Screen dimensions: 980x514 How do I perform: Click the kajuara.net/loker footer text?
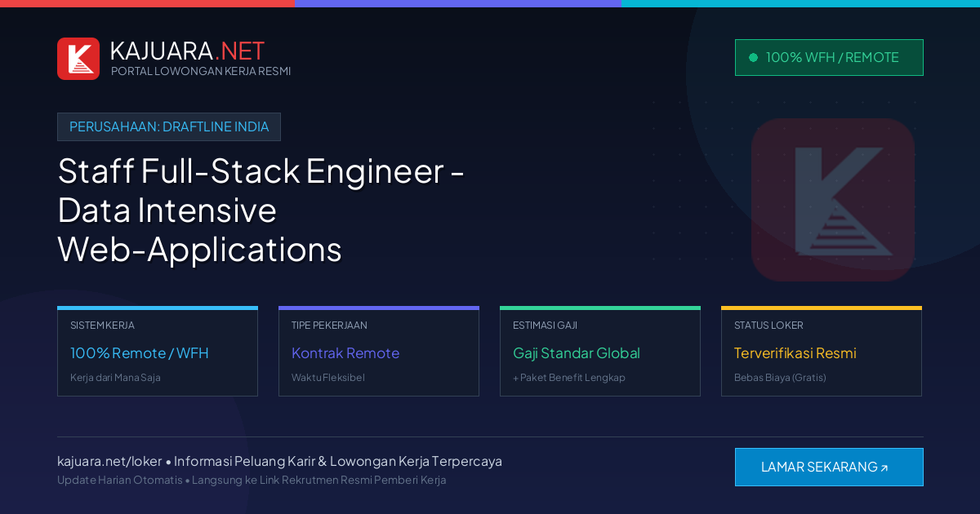point(109,461)
